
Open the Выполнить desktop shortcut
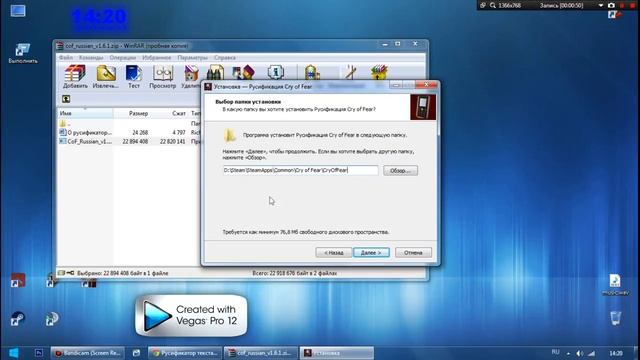[23, 53]
